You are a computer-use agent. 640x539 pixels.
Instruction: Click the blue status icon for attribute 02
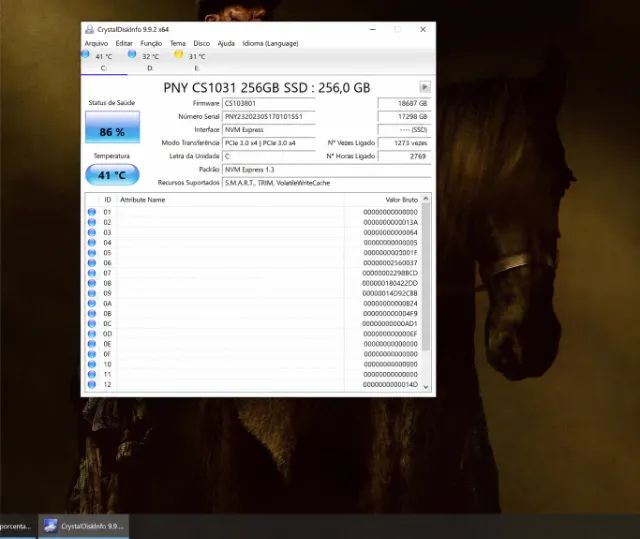pos(92,222)
